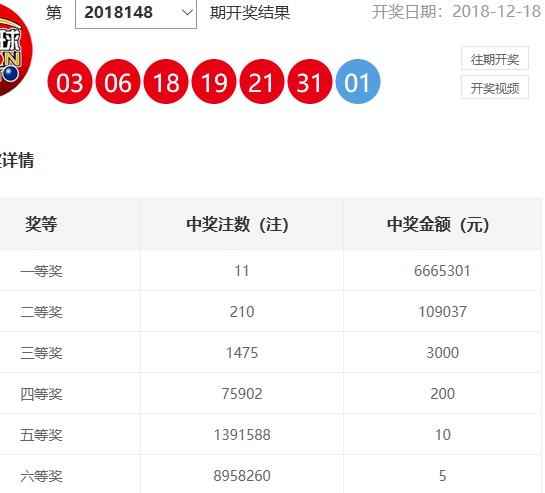Select the red ball number 19
This screenshot has width=545, height=493.
point(214,82)
